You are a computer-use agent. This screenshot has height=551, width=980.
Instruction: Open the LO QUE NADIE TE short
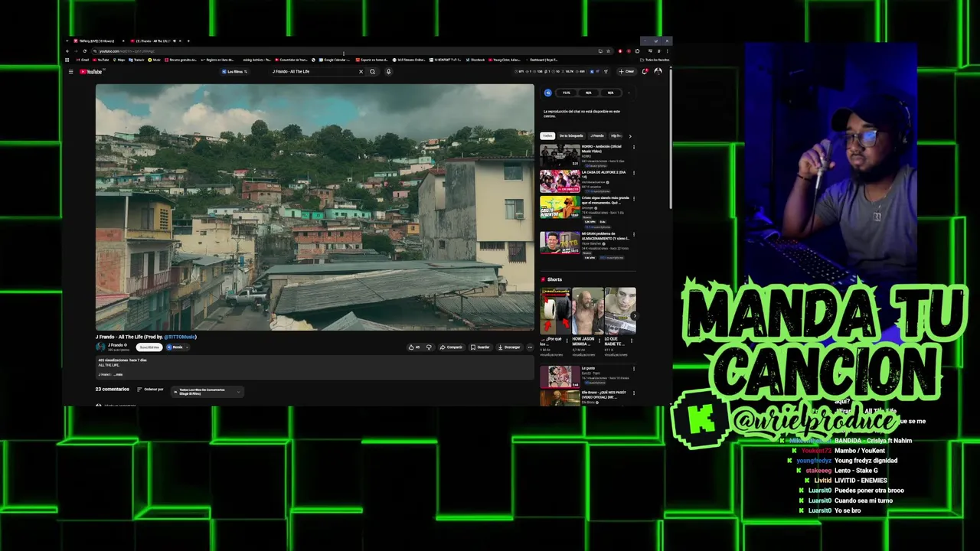619,311
